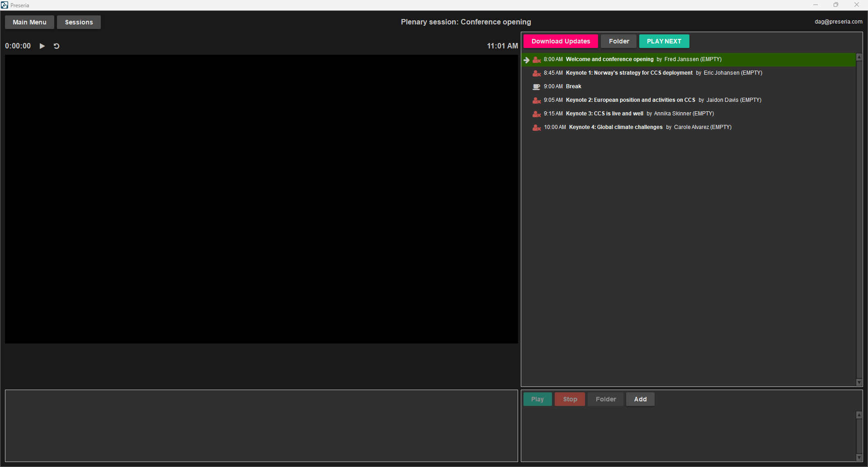Reset the timer with the restart icon

(57, 46)
